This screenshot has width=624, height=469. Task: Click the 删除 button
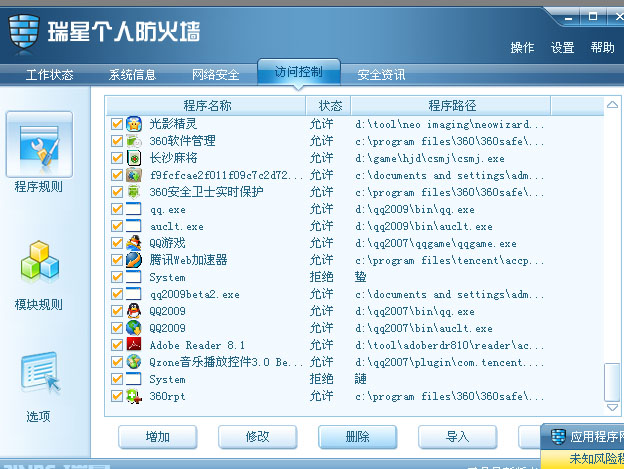357,437
